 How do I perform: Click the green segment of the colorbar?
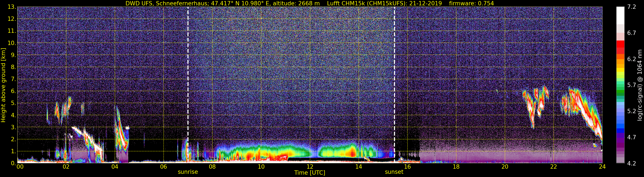[620, 91]
